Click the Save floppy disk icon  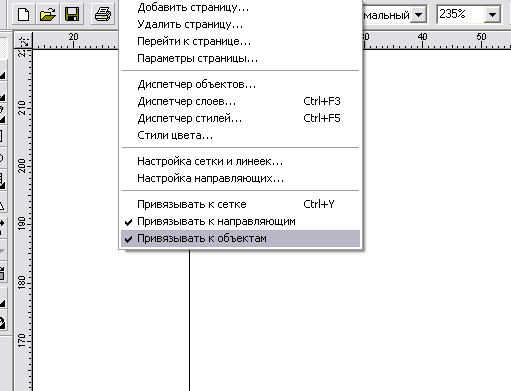[x=72, y=14]
